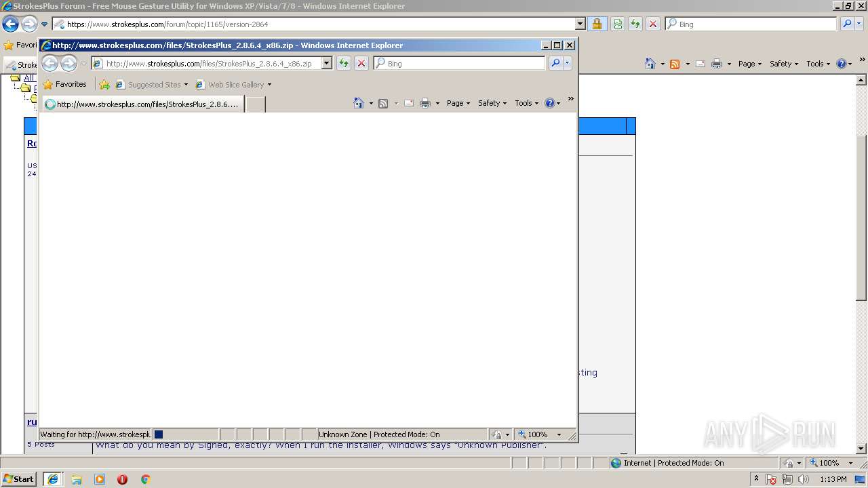This screenshot has height=488, width=868.
Task: Open Suggested Sites in front window
Action: [x=152, y=85]
